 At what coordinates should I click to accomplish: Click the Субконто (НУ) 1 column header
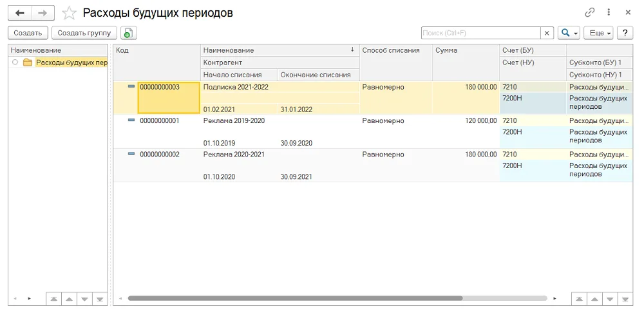coord(599,75)
